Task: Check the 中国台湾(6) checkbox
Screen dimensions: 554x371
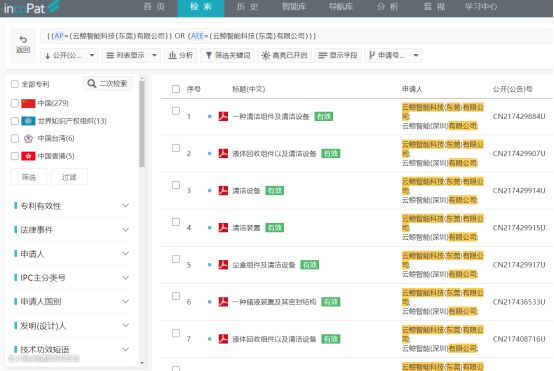Action: click(15, 139)
